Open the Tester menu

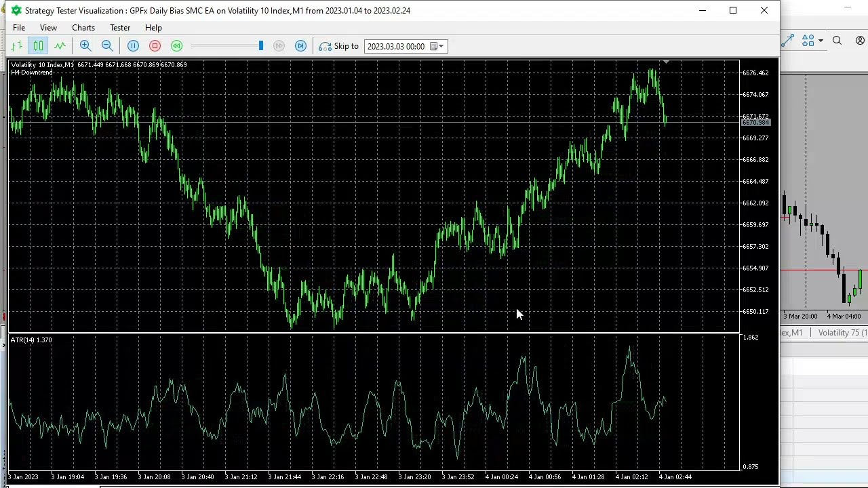[120, 28]
